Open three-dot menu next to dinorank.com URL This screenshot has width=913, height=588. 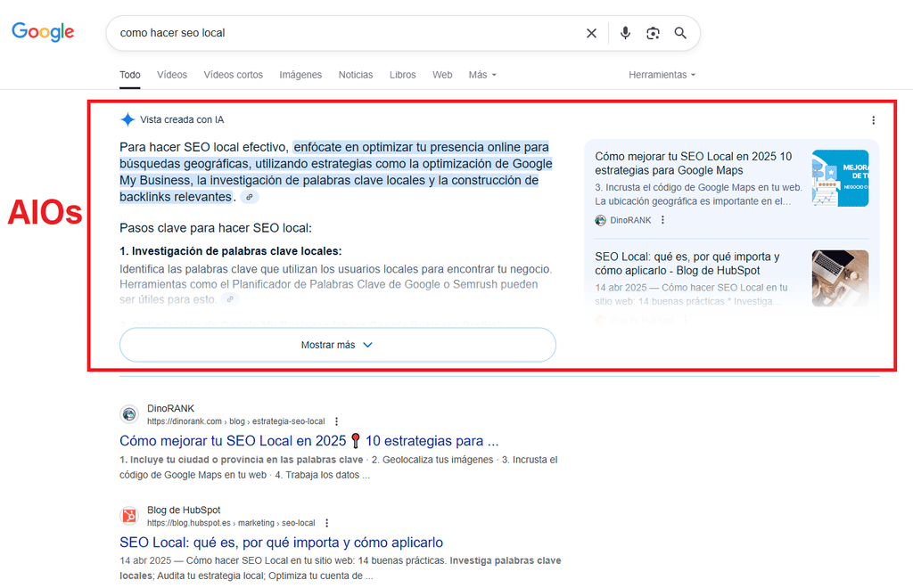[336, 421]
